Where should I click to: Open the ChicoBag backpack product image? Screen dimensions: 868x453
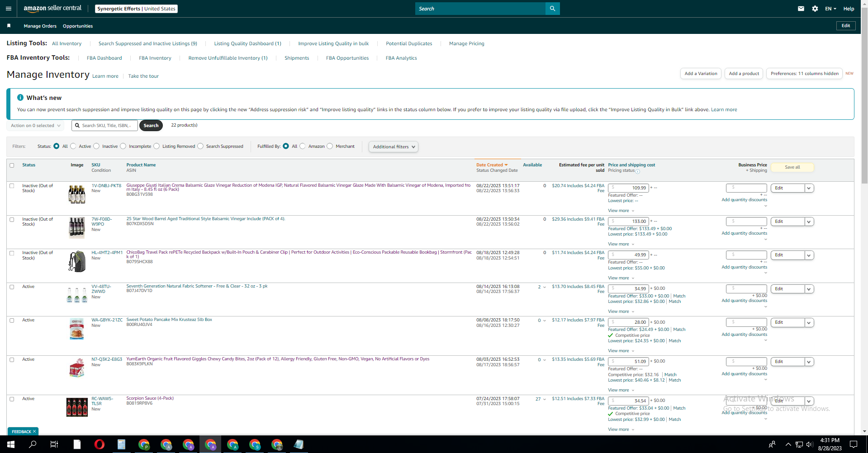click(77, 261)
